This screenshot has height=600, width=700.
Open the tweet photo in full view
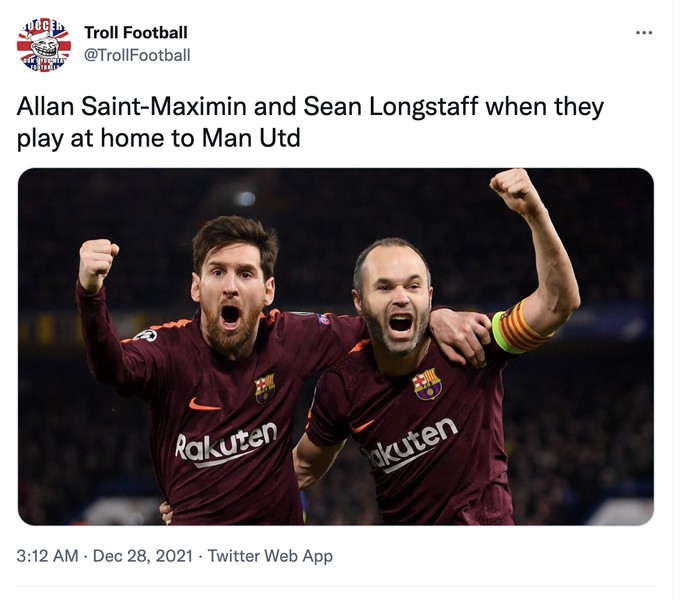pyautogui.click(x=336, y=346)
